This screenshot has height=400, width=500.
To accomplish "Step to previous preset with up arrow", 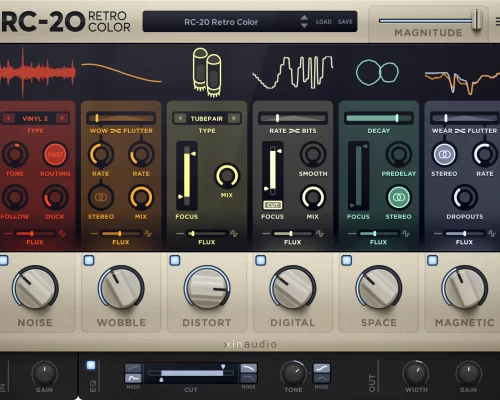I will (304, 17).
